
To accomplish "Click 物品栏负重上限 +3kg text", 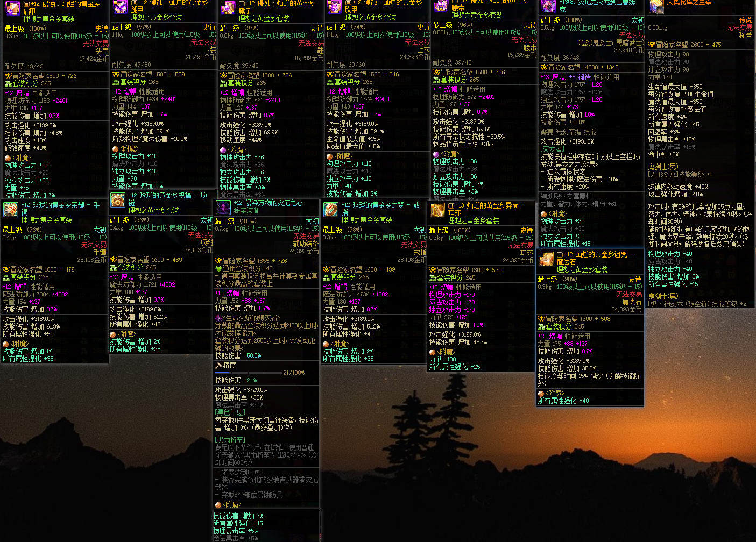I will click(463, 144).
